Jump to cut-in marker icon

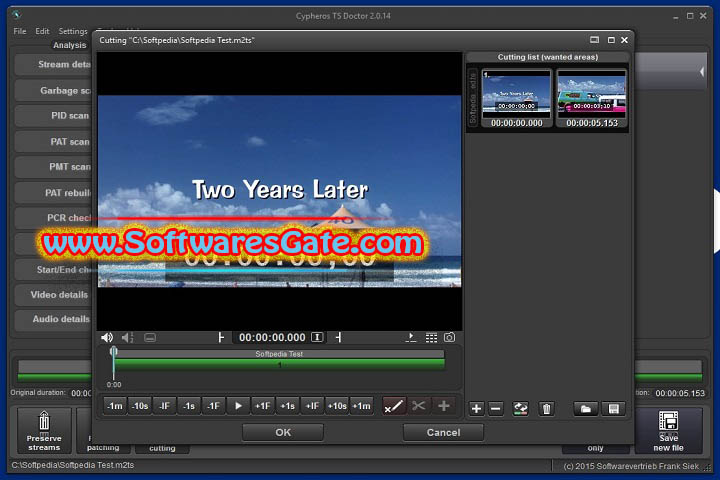pyautogui.click(x=221, y=338)
